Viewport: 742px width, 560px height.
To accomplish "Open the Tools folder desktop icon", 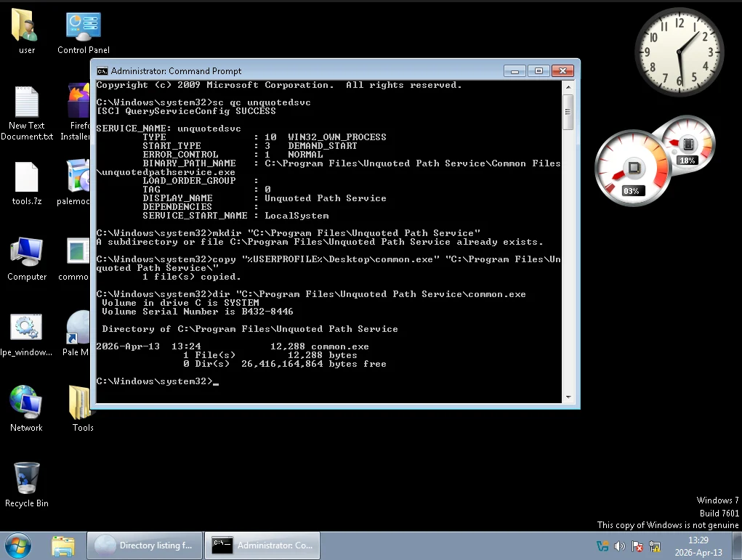I will point(81,409).
